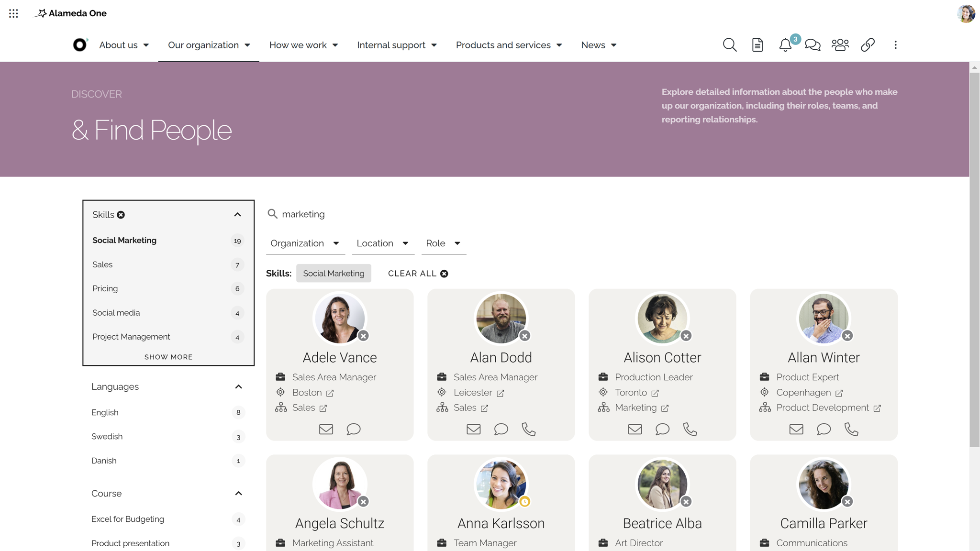Viewport: 980px width, 551px height.
Task: Open the links chain icon in navigation bar
Action: (868, 45)
